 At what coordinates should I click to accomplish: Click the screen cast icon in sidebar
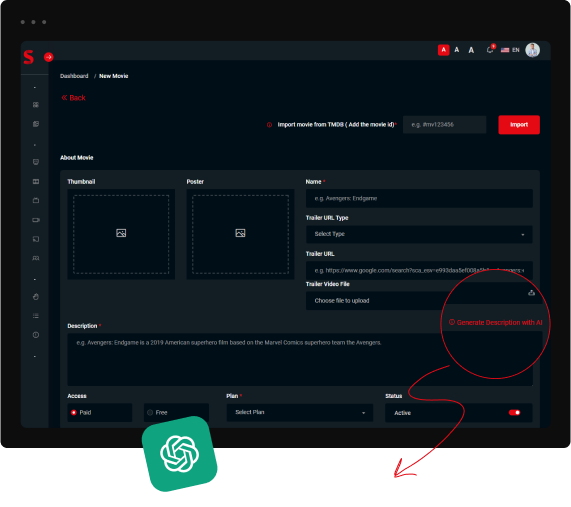click(36, 239)
